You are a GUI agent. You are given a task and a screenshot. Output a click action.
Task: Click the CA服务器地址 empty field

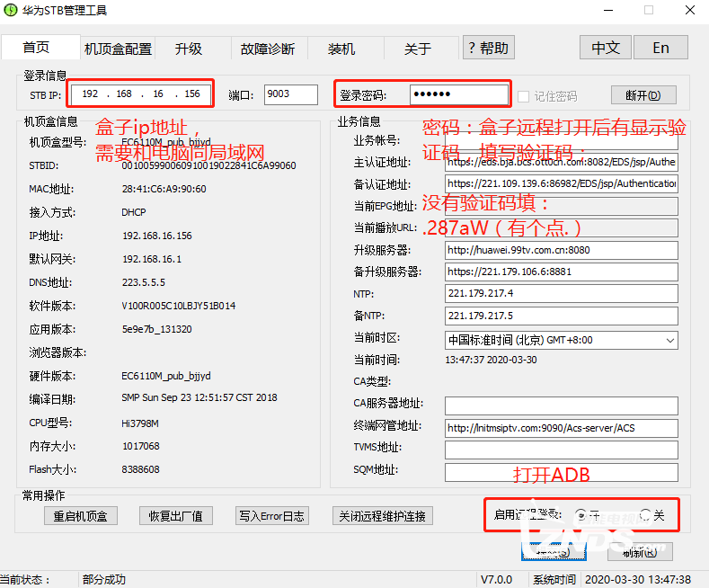click(561, 405)
